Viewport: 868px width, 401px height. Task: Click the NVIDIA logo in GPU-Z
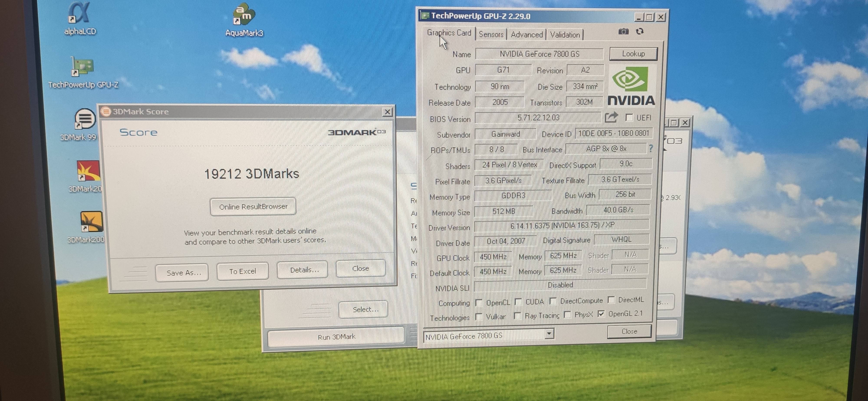[631, 86]
